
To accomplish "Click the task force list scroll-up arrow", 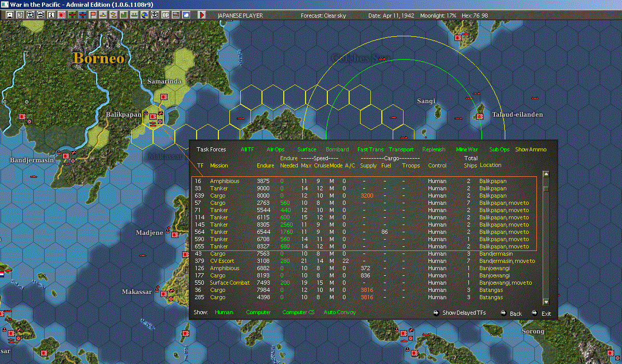I will (x=546, y=174).
